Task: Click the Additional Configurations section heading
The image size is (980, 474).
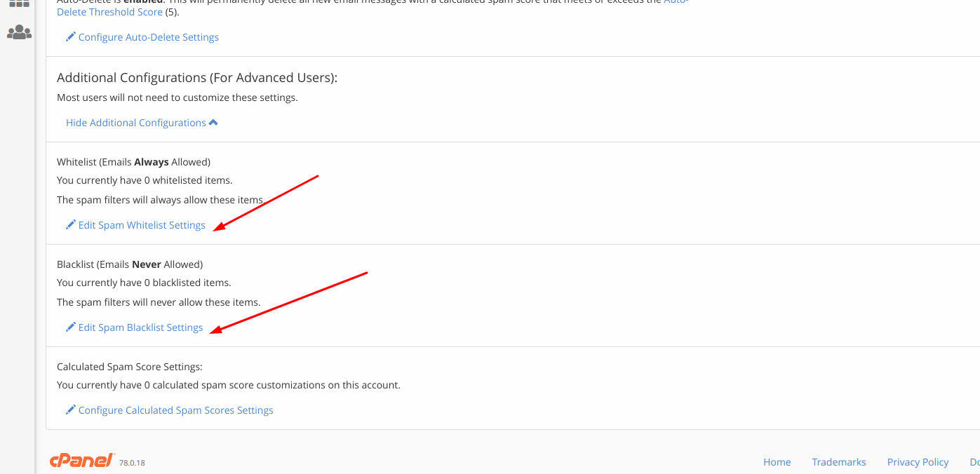Action: [x=197, y=77]
